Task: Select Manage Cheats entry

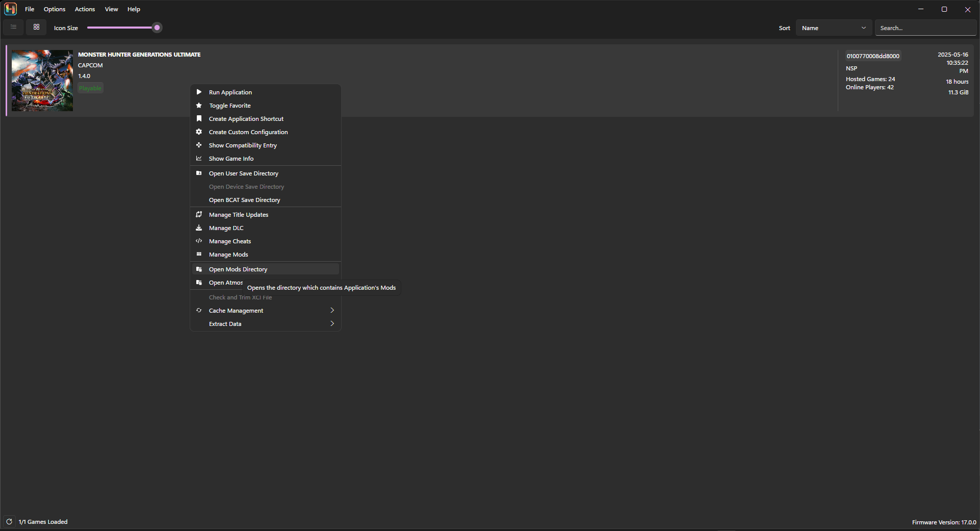Action: click(x=266, y=241)
